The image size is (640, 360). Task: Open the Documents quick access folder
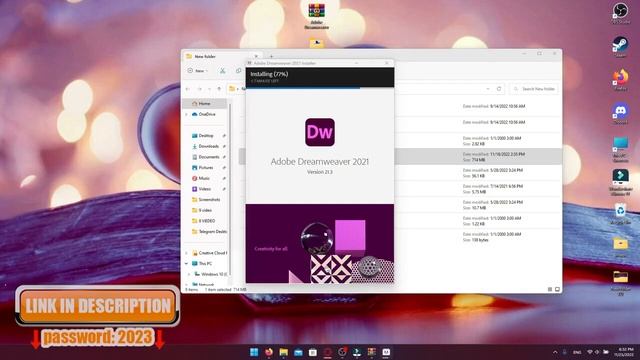(209, 157)
